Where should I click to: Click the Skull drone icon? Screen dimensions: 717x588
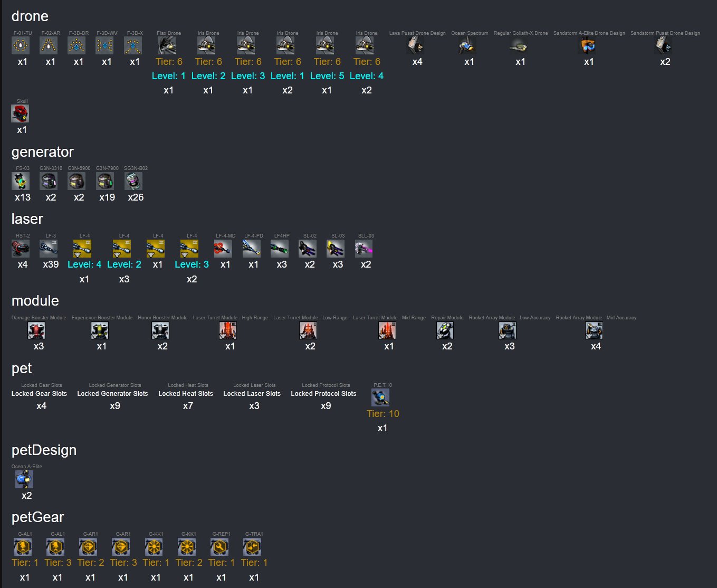tap(20, 113)
